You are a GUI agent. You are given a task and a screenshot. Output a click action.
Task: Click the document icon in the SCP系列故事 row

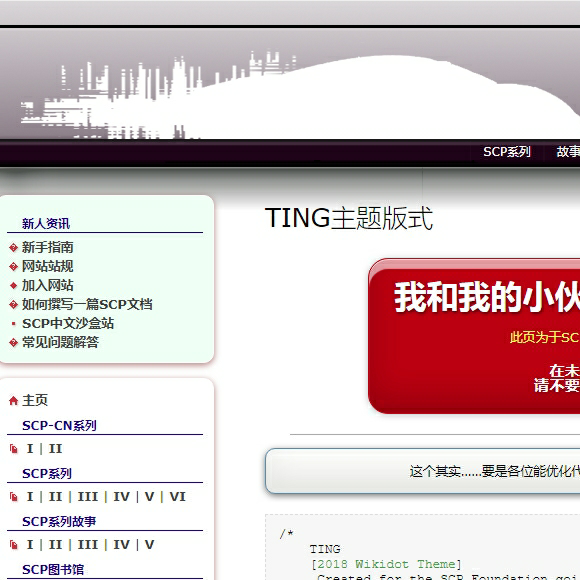14,545
